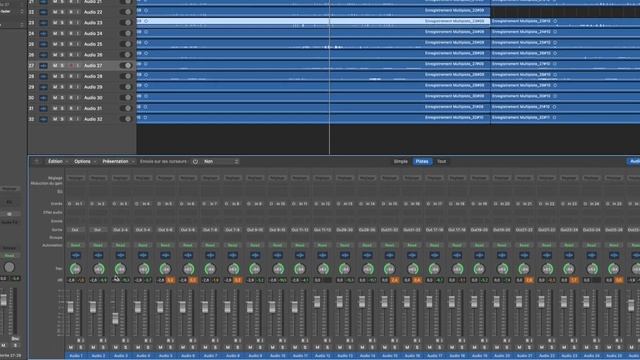Screen dimensions: 640x360
Task: Click the Réglage button on Audio 5 channel
Action: click(x=165, y=178)
